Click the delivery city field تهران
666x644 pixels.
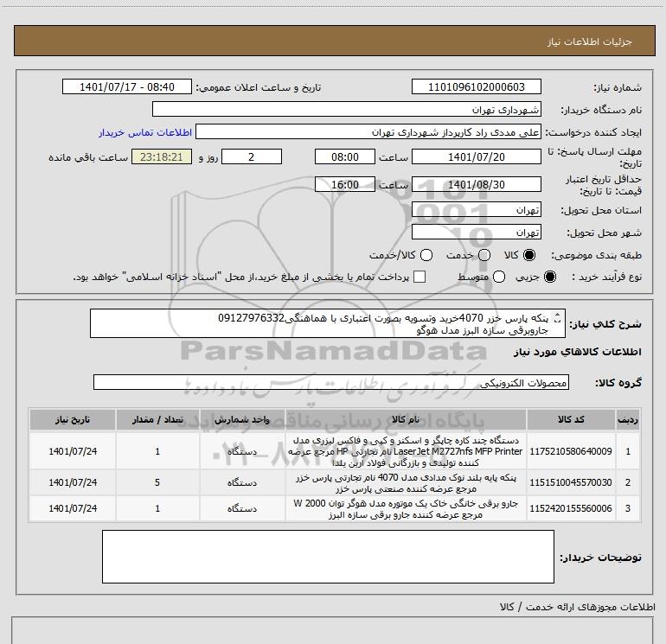(x=476, y=232)
